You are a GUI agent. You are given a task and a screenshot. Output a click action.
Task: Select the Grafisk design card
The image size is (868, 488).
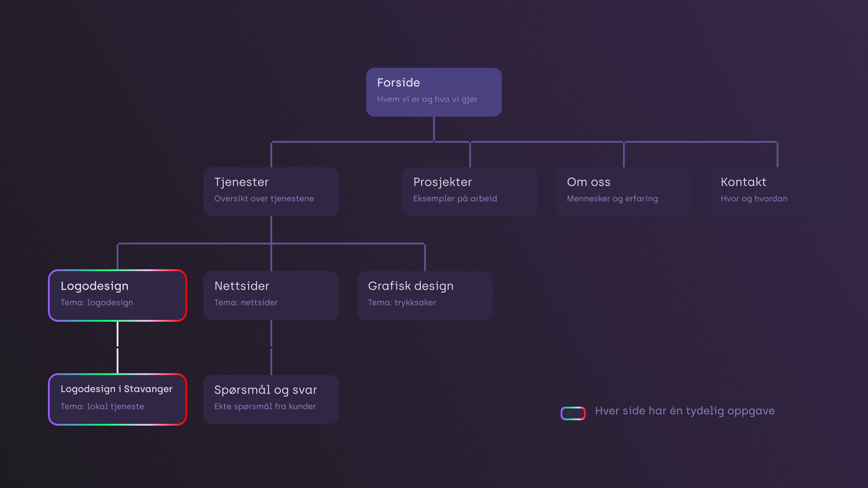coord(425,296)
